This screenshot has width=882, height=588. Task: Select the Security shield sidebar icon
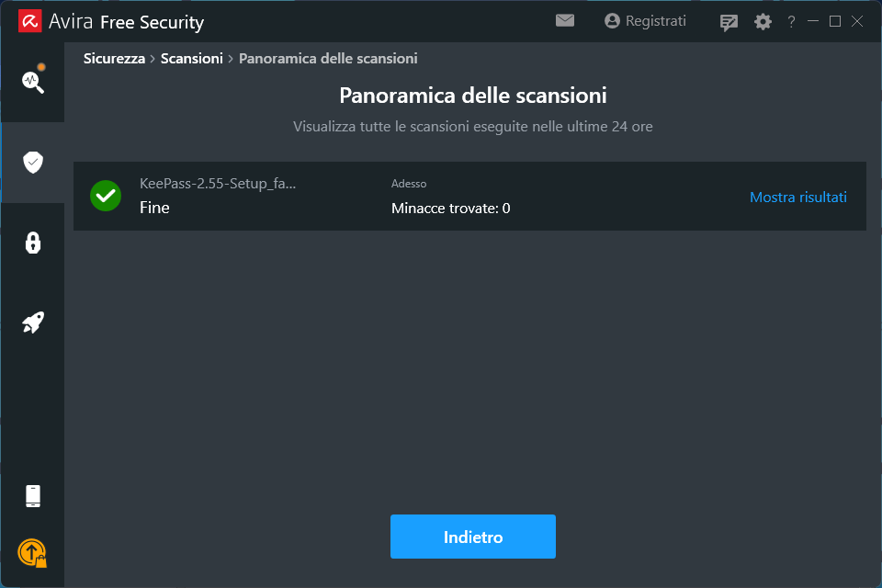33,163
